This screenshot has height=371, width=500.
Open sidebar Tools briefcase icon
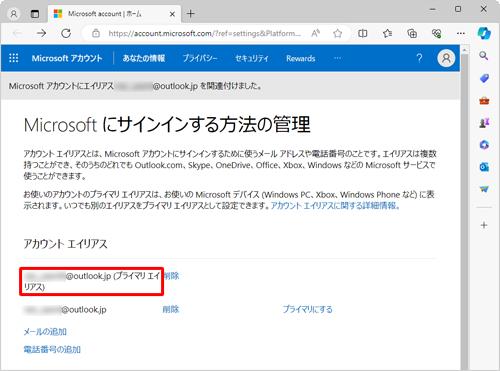click(x=484, y=100)
